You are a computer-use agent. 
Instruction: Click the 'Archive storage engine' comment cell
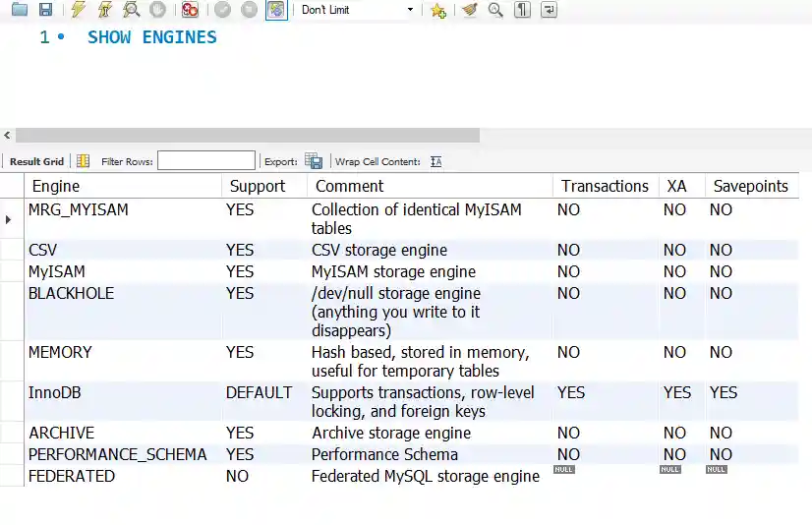(430, 433)
